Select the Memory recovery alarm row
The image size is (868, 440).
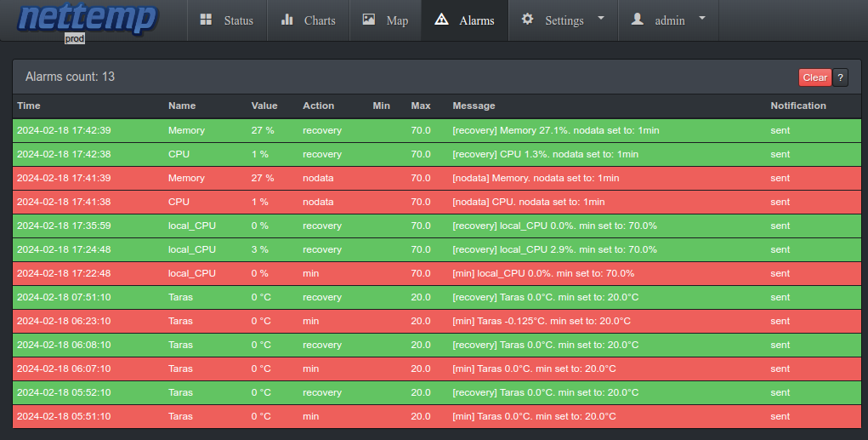(437, 131)
